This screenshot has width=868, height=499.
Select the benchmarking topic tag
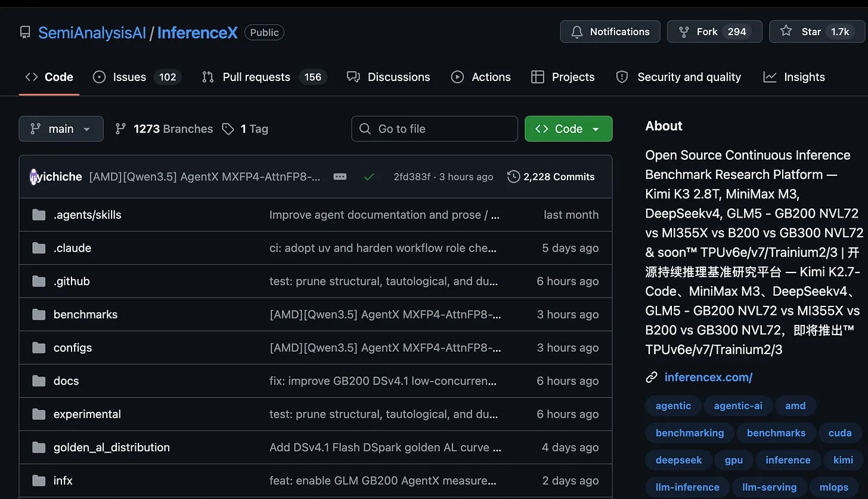tap(690, 433)
